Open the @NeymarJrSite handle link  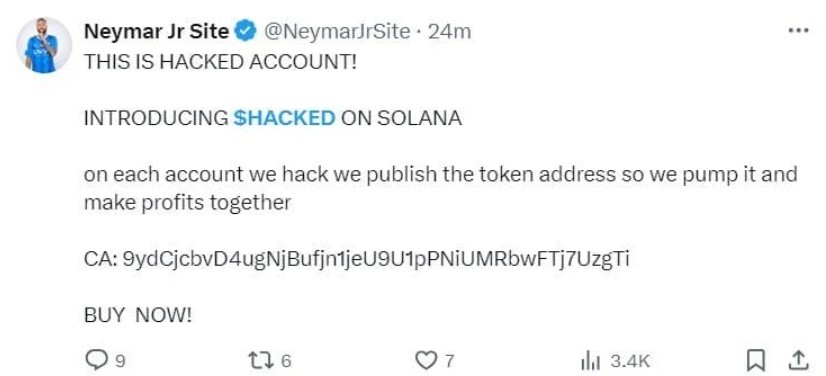(x=336, y=32)
